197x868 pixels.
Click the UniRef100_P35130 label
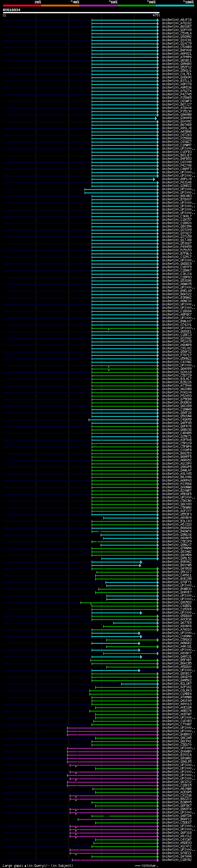click(x=177, y=111)
